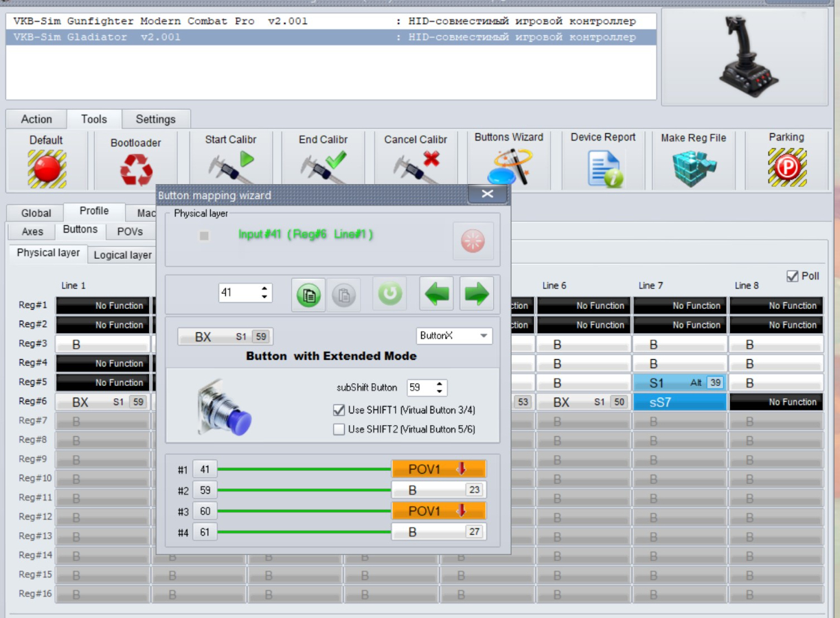This screenshot has height=618, width=840.
Task: Switch to the Logical layer tab
Action: (x=122, y=255)
